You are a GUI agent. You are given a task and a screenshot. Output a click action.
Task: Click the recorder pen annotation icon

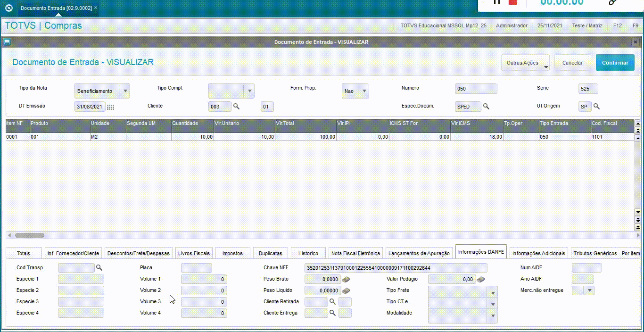click(613, 2)
